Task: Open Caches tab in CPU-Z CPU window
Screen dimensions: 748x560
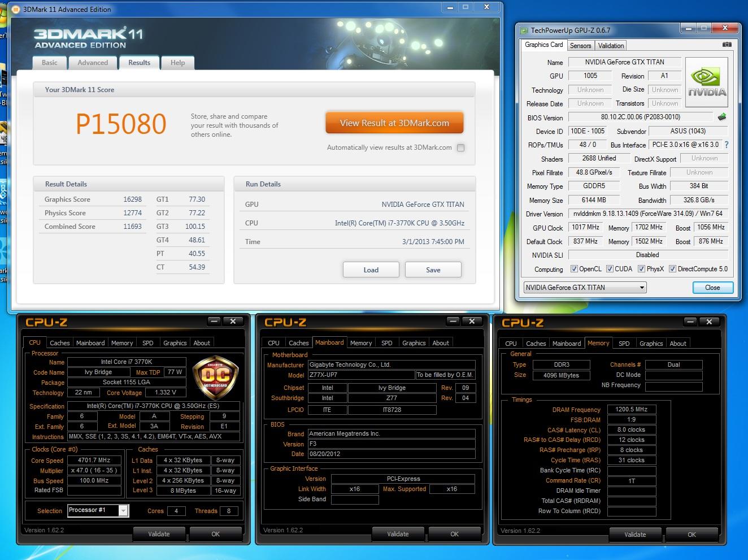Action: 59,343
